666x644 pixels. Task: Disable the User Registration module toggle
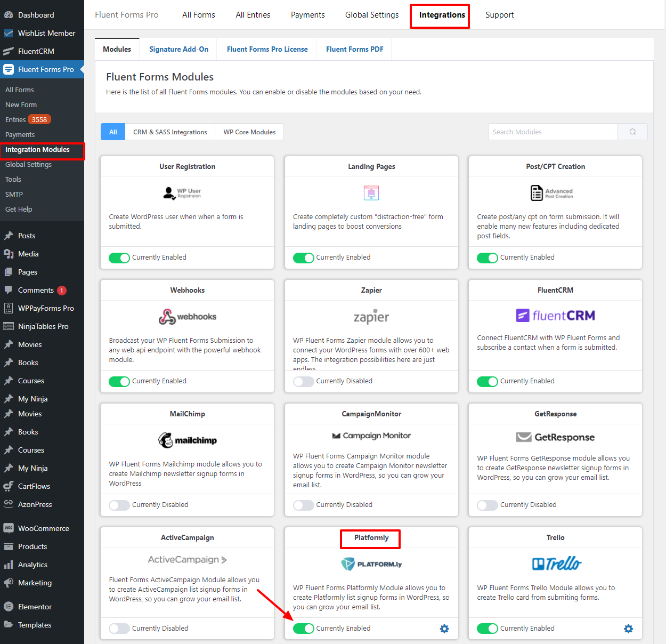pos(119,258)
